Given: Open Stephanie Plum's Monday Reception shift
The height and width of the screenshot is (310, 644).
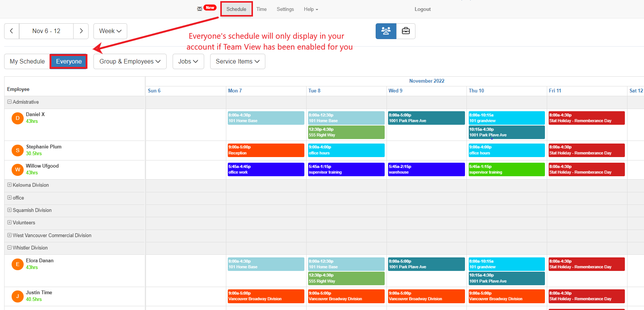Looking at the screenshot, I should point(266,150).
